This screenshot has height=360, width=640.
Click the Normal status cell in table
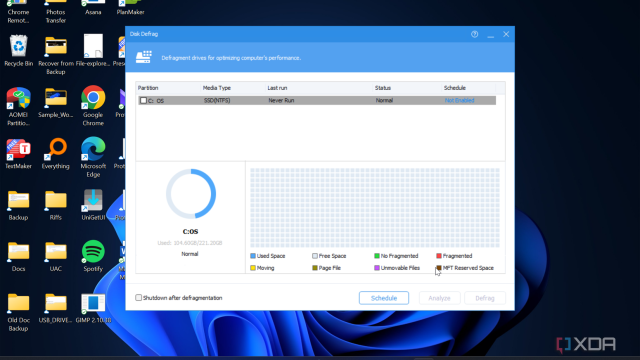(384, 100)
